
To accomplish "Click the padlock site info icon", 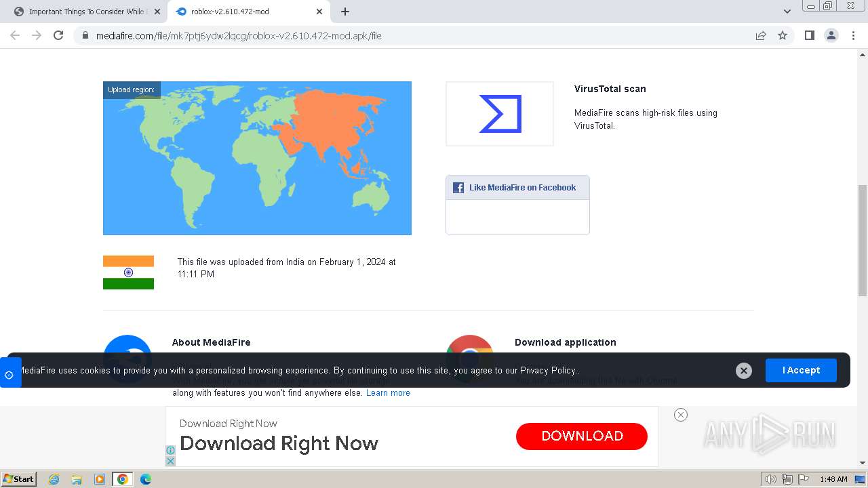I will (x=85, y=36).
